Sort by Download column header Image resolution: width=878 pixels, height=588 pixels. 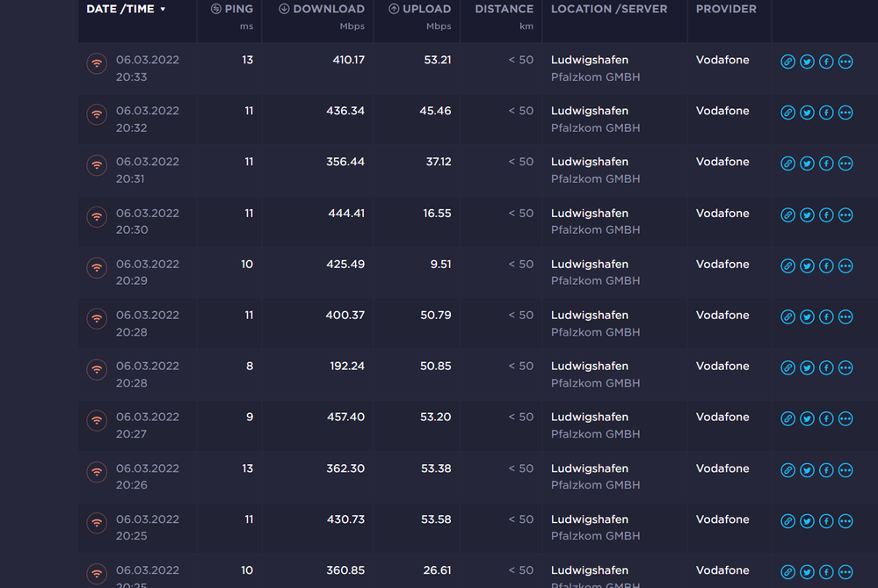click(322, 9)
